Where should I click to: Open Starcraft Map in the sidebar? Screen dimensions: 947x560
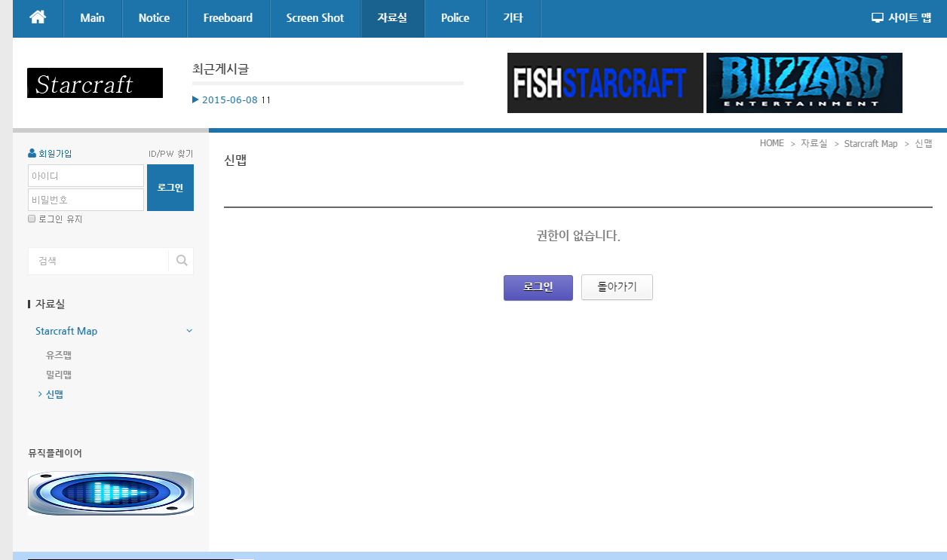(66, 331)
